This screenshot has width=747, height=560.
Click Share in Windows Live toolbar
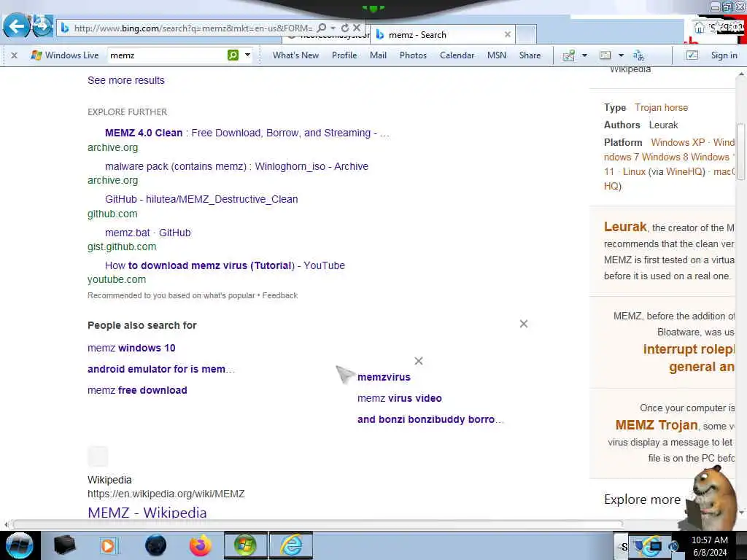click(x=530, y=55)
